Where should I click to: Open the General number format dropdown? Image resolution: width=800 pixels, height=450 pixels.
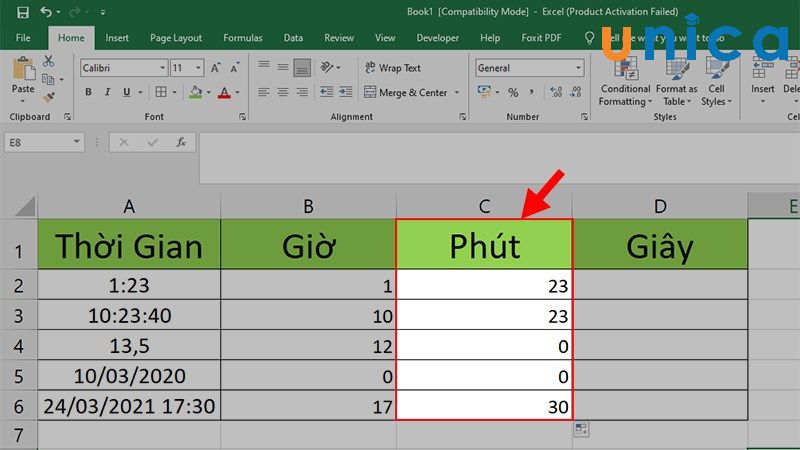(578, 68)
